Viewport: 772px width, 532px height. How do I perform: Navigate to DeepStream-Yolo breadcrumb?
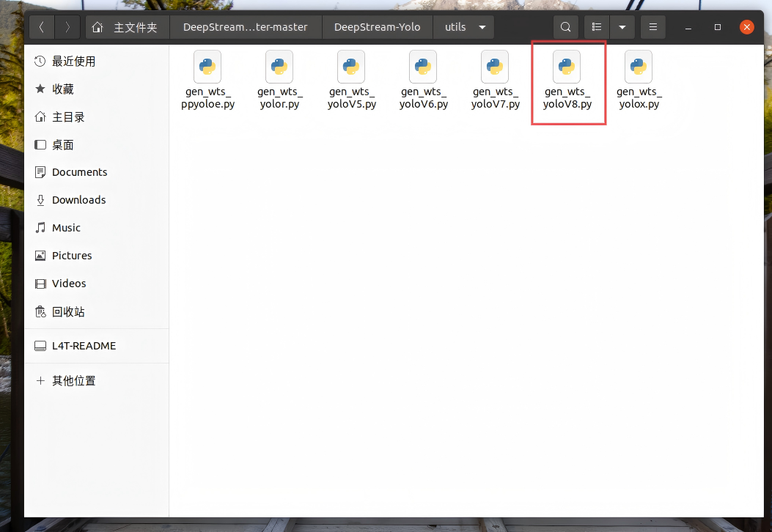(377, 27)
